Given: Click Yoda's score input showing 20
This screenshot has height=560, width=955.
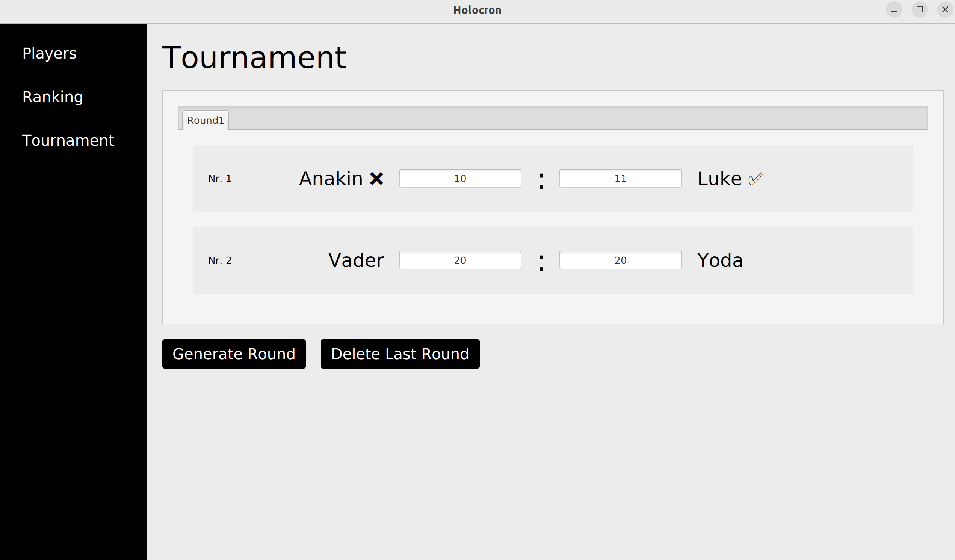Looking at the screenshot, I should pos(620,260).
